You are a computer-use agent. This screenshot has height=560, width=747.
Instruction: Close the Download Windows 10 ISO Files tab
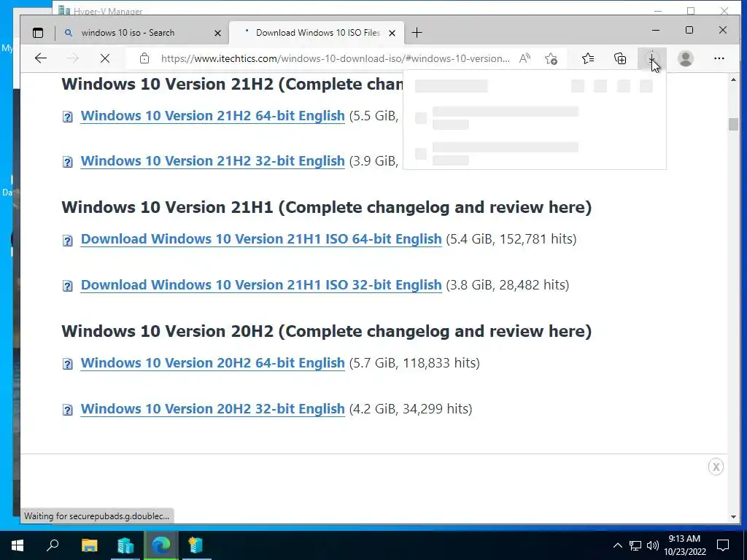click(x=392, y=33)
